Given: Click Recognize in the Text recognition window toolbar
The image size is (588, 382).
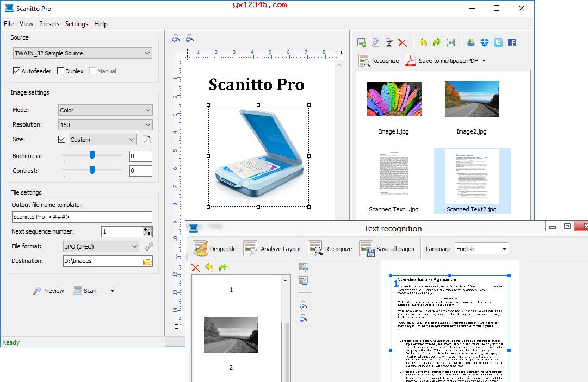Looking at the screenshot, I should [x=330, y=249].
